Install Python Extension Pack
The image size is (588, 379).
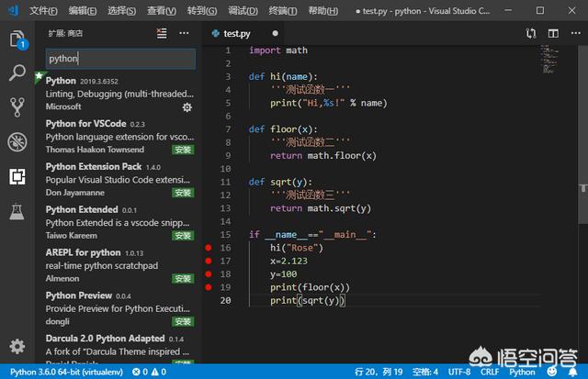click(x=183, y=193)
